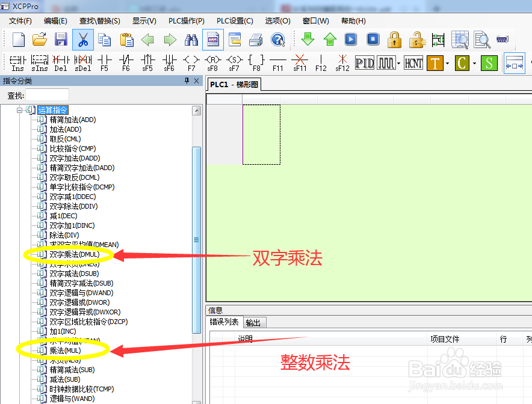The height and width of the screenshot is (404, 532).
Task: Create a new file via toolbar icon
Action: pos(19,40)
